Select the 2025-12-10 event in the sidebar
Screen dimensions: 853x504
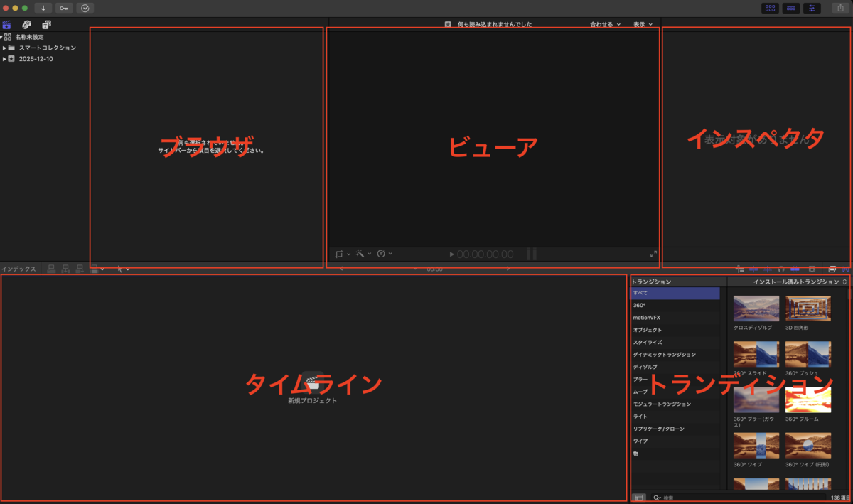tap(36, 59)
